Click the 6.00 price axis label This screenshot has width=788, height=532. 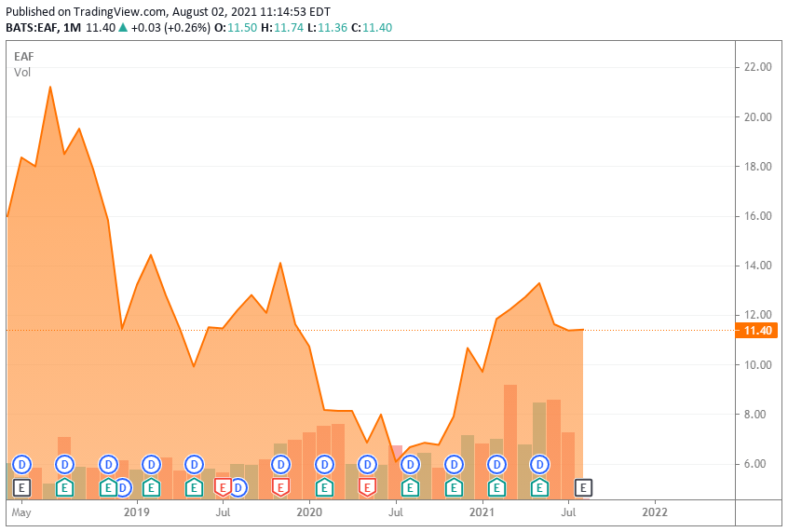(754, 464)
